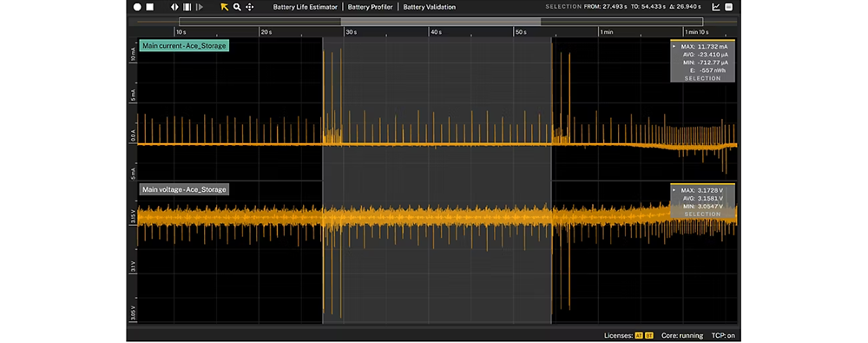Expand the triangle beside MAX: 11.732 mA

pos(674,47)
